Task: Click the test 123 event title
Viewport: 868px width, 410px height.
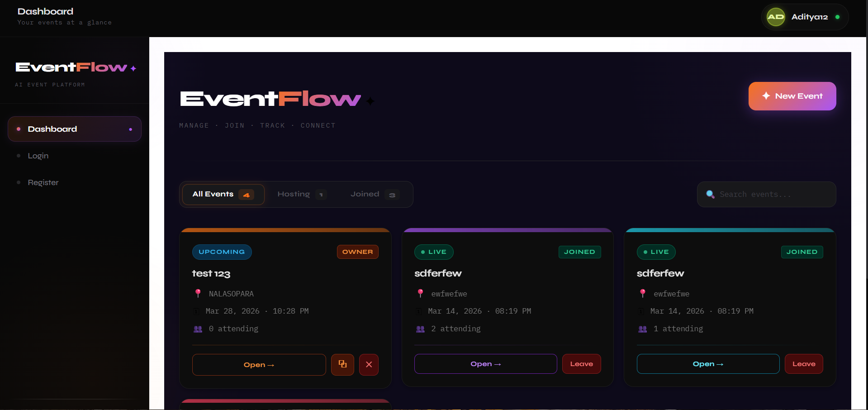Action: pyautogui.click(x=211, y=274)
